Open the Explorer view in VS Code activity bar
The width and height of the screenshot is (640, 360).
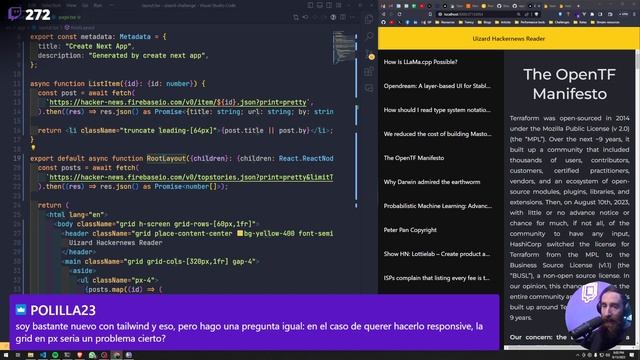(369, 19)
